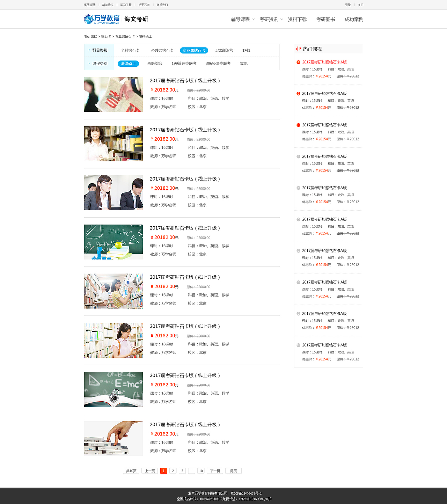Click the 热门课程 panel header icon
This screenshot has width=447, height=504.
tap(299, 49)
